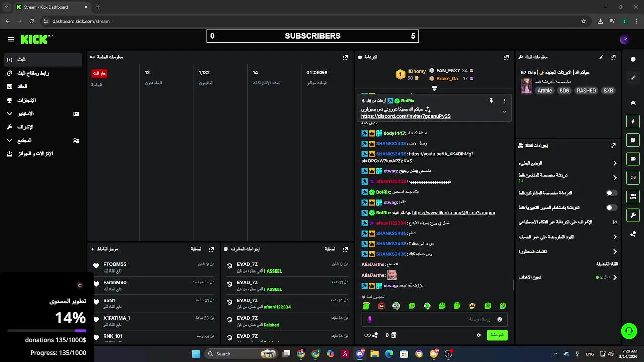Open three-dot options on pinned message
The height and width of the screenshot is (362, 644).
504,101
